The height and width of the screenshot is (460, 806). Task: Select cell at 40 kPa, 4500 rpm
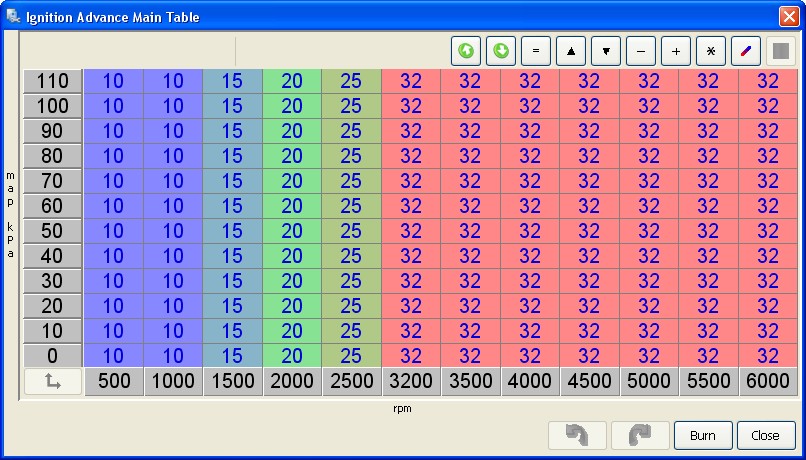pos(590,256)
